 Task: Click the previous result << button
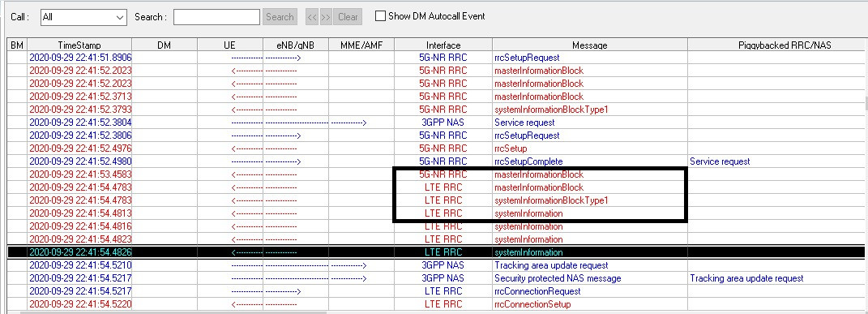click(312, 16)
